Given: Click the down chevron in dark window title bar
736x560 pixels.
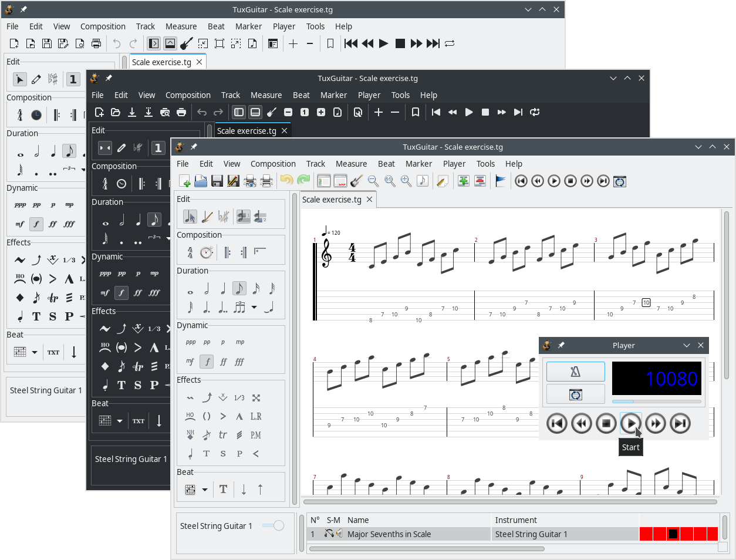Looking at the screenshot, I should click(x=613, y=78).
